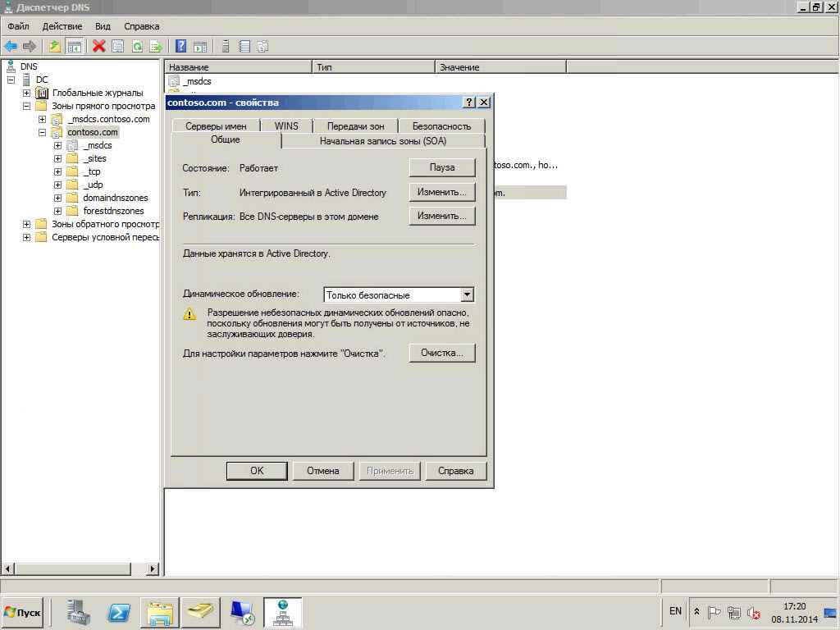This screenshot has height=630, width=840.
Task: Show hidden tray icons arrow
Action: pos(696,612)
